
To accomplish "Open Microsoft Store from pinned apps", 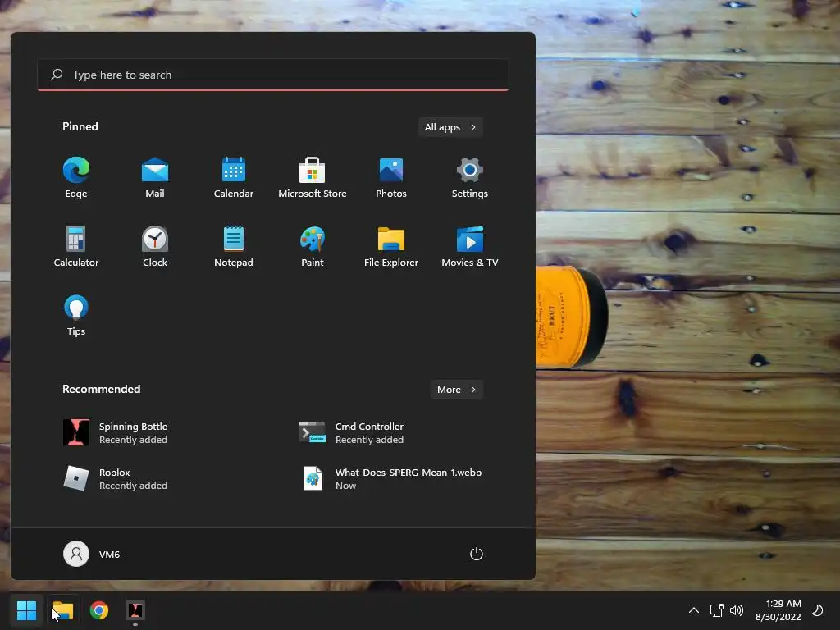I will (x=313, y=178).
